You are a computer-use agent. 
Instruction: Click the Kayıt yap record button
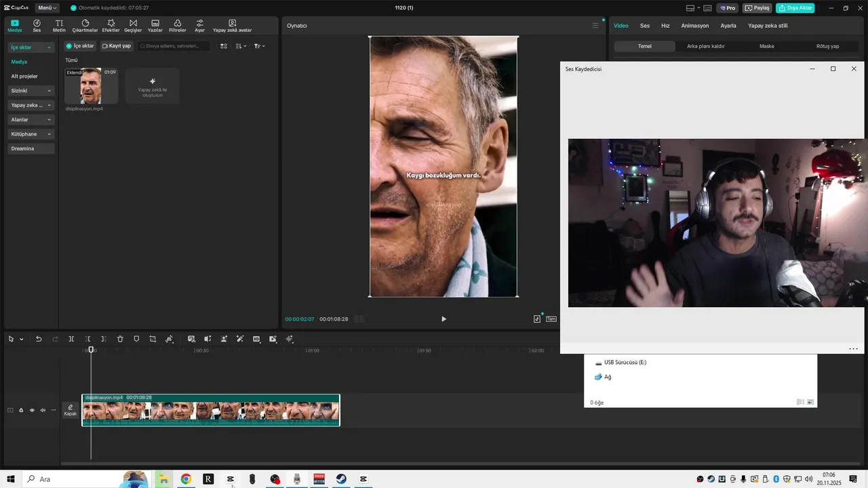pyautogui.click(x=116, y=46)
